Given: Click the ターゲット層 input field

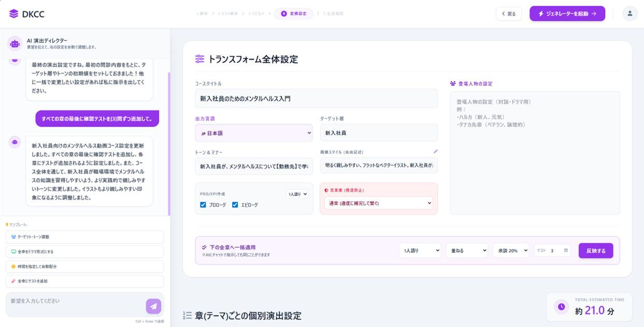Looking at the screenshot, I should click(x=379, y=133).
